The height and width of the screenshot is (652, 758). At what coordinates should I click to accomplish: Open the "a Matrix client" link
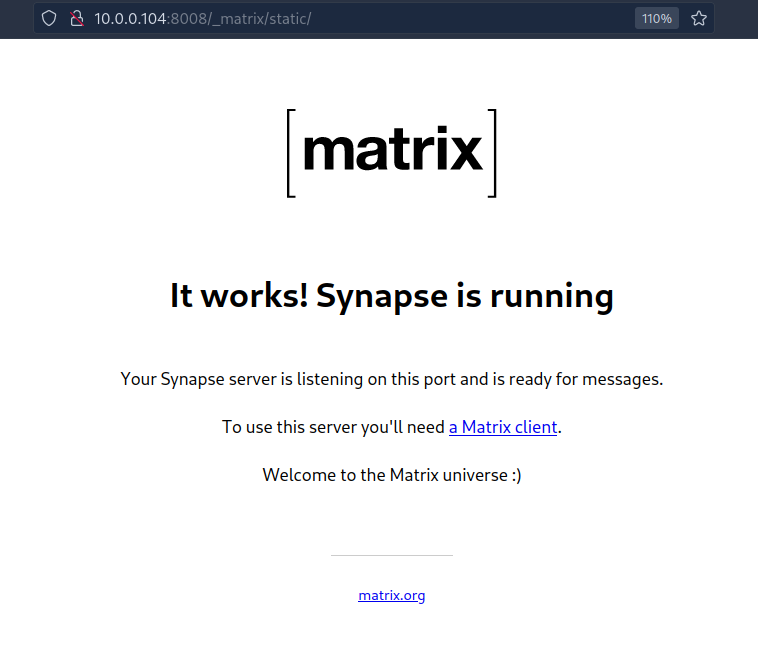[503, 427]
